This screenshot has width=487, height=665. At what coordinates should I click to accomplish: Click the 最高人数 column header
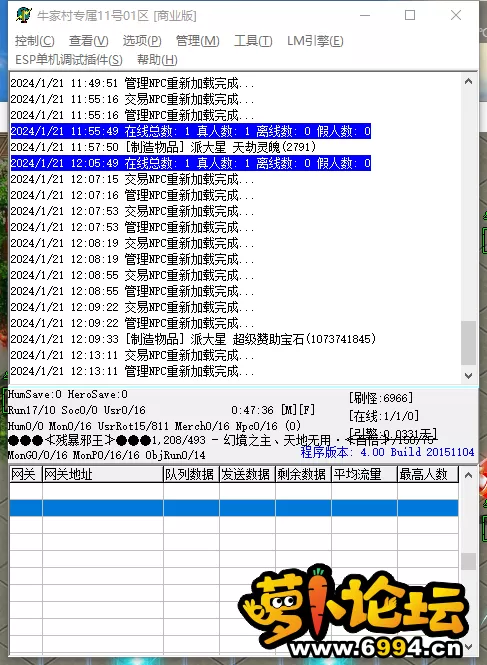coord(428,474)
